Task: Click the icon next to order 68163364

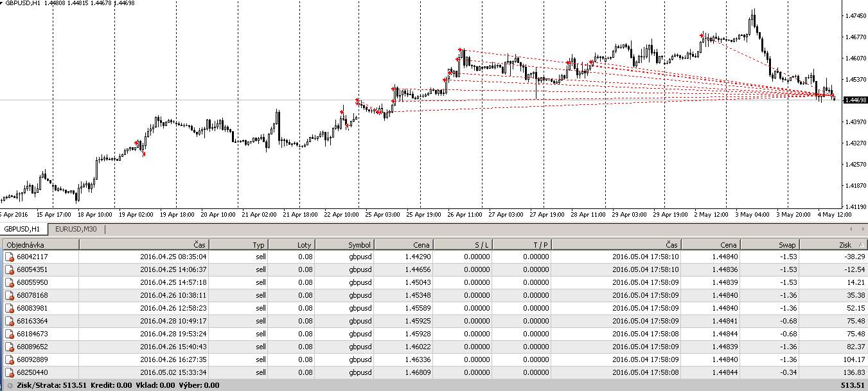Action: click(x=9, y=321)
